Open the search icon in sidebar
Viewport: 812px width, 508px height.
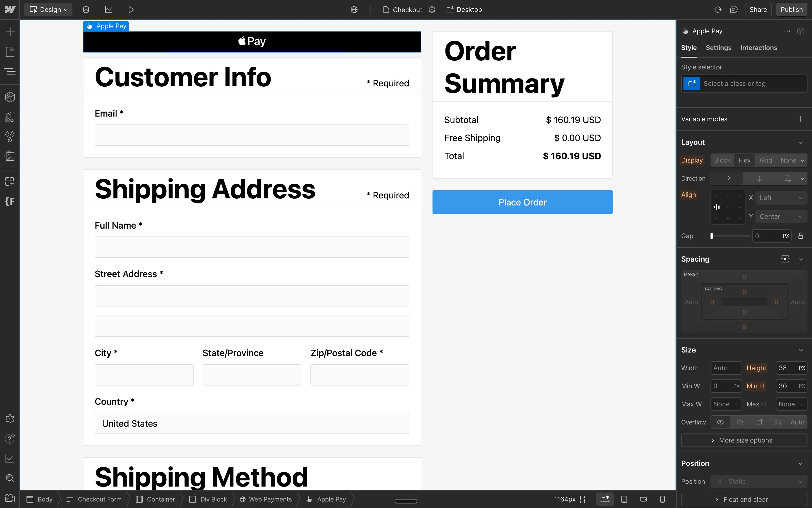10,478
